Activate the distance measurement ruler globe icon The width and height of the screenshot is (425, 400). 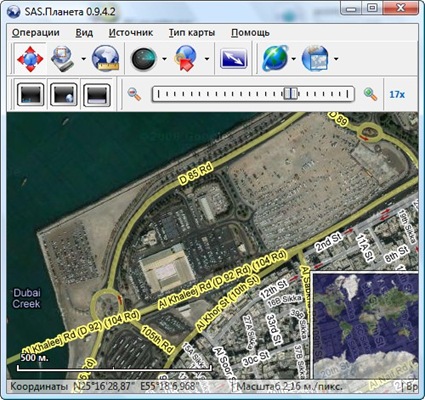click(x=106, y=59)
